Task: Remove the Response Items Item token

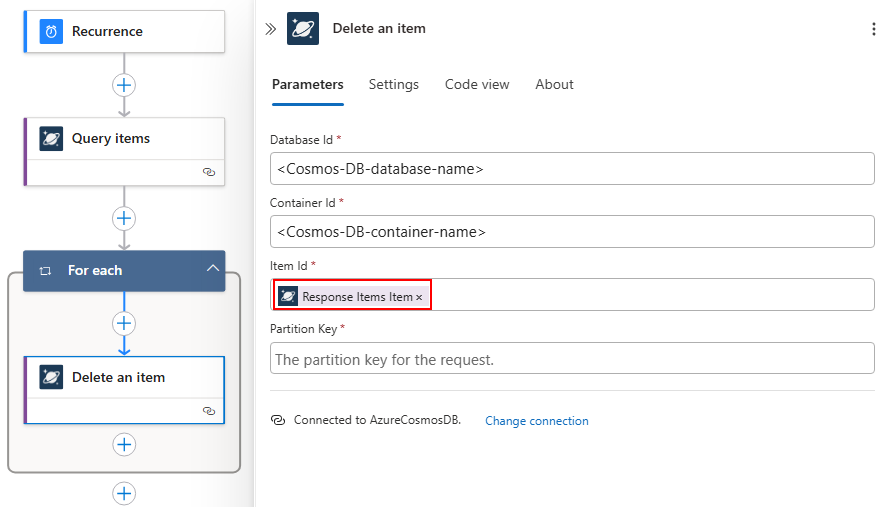Action: (x=419, y=297)
